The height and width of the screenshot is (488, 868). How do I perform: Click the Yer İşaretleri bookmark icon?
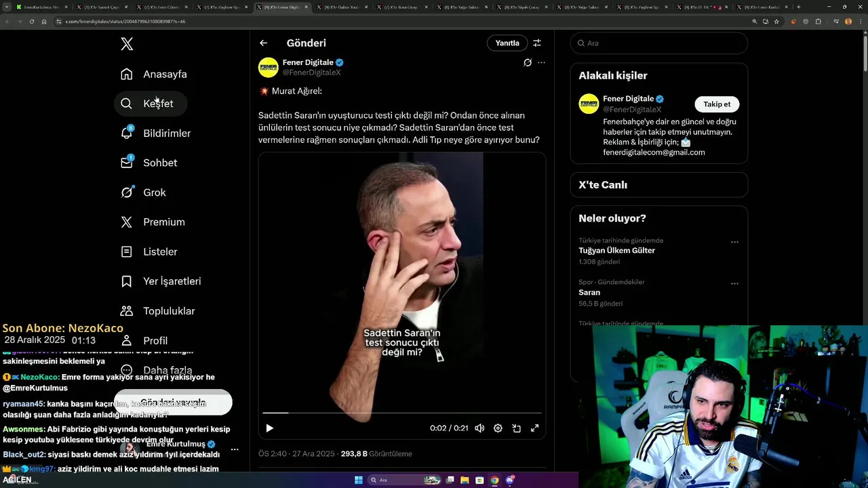pos(126,281)
